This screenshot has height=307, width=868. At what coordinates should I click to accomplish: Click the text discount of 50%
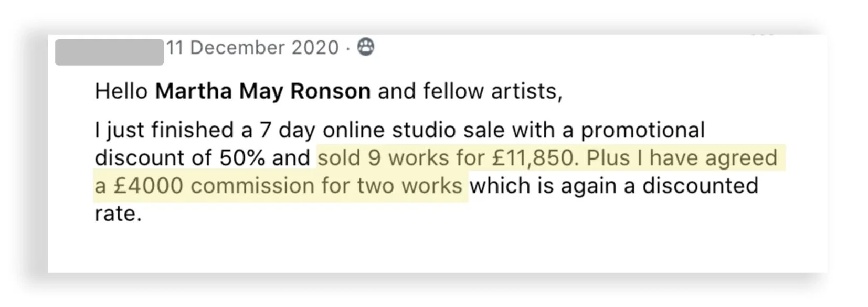tap(179, 158)
